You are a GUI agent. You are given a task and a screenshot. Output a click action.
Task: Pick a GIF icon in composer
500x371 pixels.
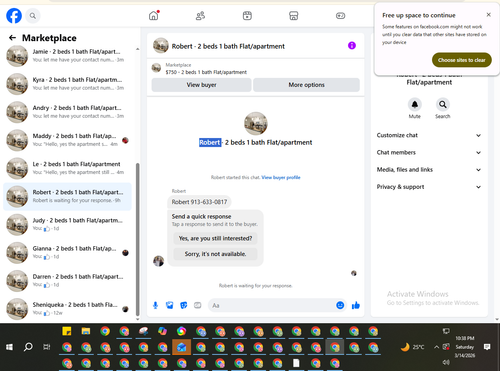[198, 305]
